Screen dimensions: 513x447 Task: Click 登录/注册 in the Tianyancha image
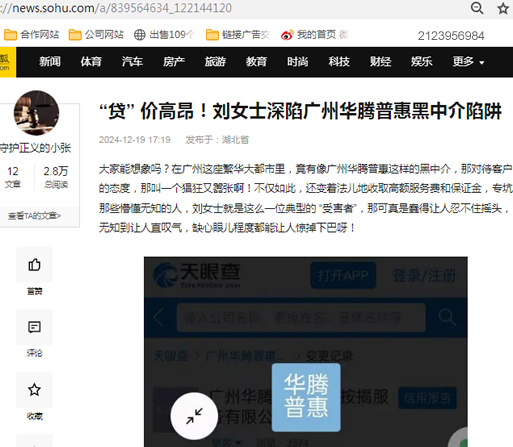(424, 276)
